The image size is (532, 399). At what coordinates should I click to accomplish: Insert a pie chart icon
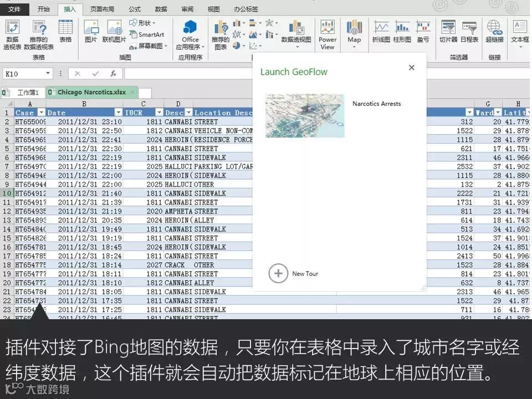pyautogui.click(x=238, y=46)
